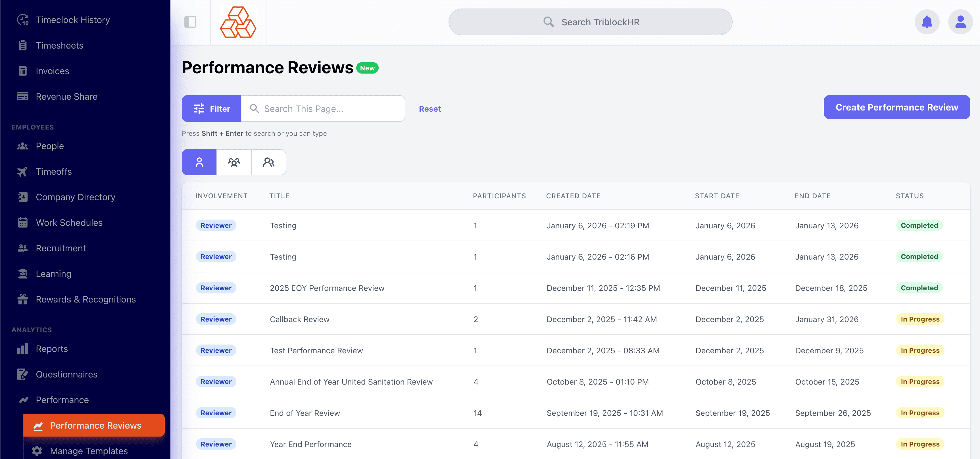Open Questionnaires from sidebar
The height and width of the screenshot is (459, 980).
pos(66,375)
